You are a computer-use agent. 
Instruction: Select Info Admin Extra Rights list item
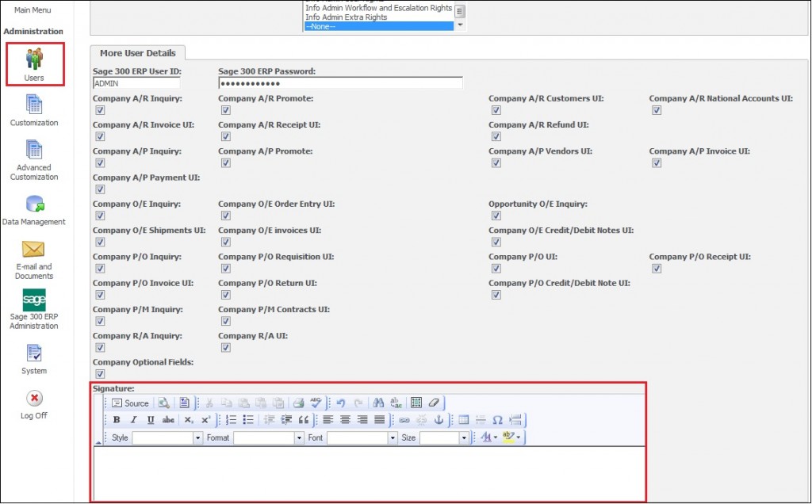pos(346,17)
